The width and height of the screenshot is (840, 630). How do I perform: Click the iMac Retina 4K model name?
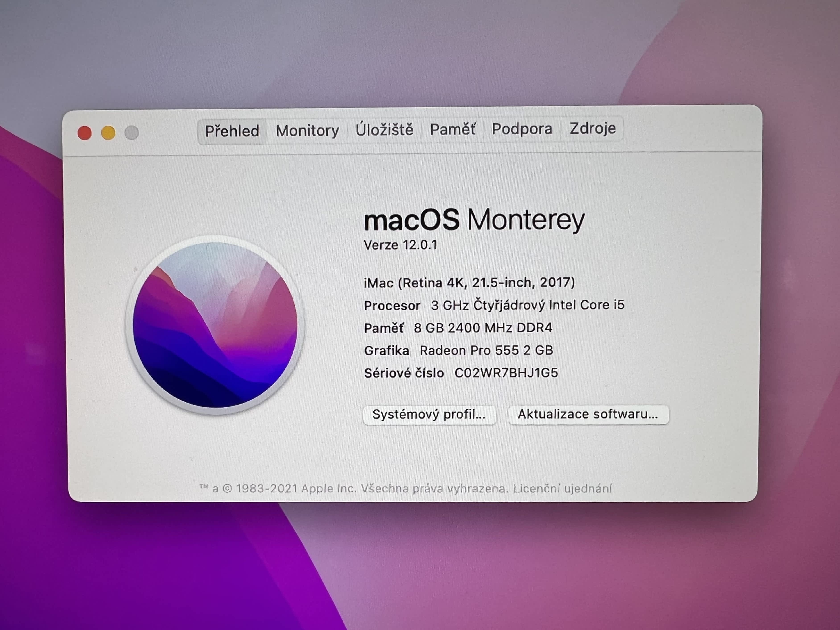pyautogui.click(x=469, y=283)
